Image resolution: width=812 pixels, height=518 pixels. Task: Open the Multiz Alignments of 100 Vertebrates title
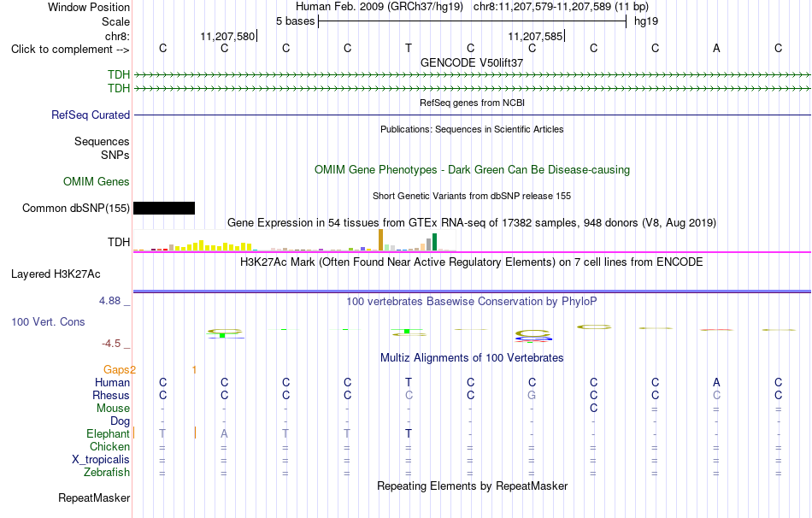472,358
